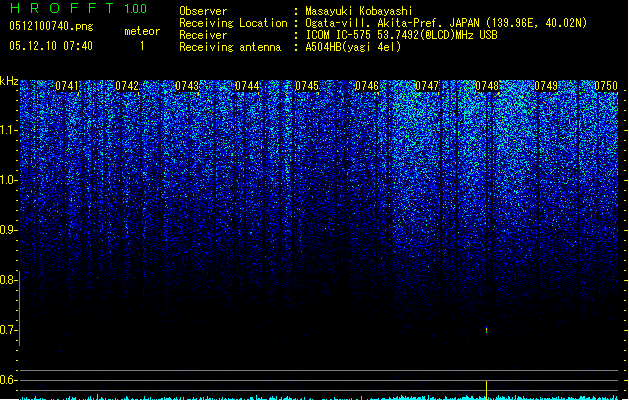Click the A504HB(yagi 4el) antenna text
Viewport: 629px width, 400px height.
click(353, 47)
